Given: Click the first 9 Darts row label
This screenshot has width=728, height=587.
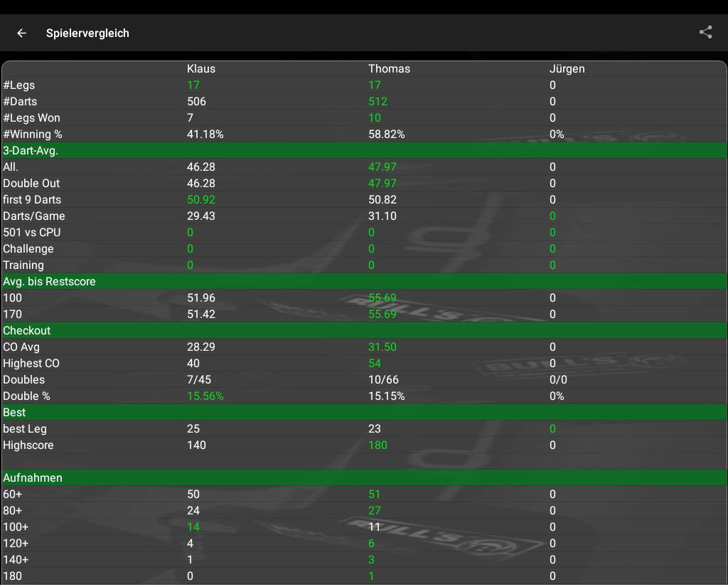Looking at the screenshot, I should (32, 200).
